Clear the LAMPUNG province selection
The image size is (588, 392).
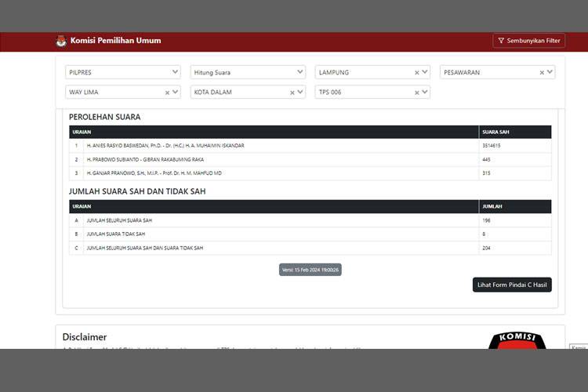pyautogui.click(x=417, y=72)
